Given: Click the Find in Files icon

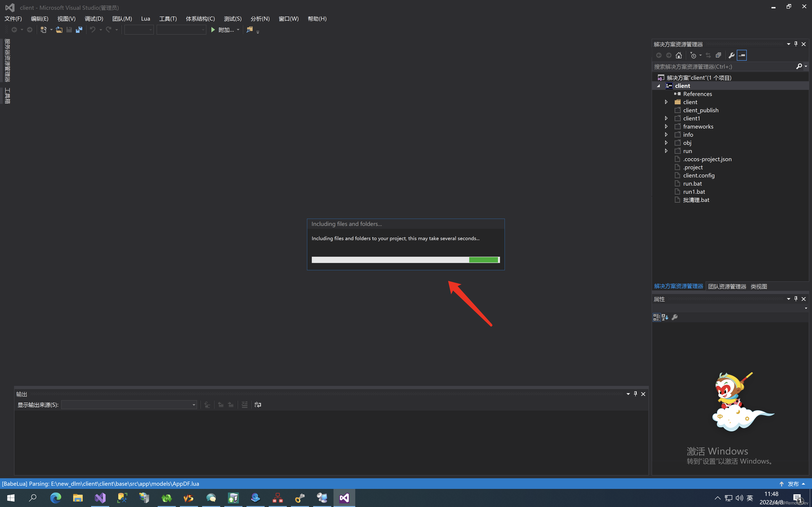Looking at the screenshot, I should tap(249, 30).
